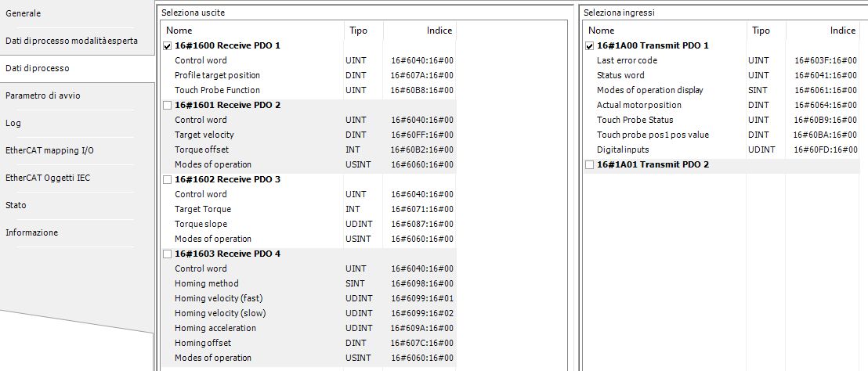Screen dimensions: 868x371
Task: Click the Indice column header in inputs list
Action: coord(842,31)
